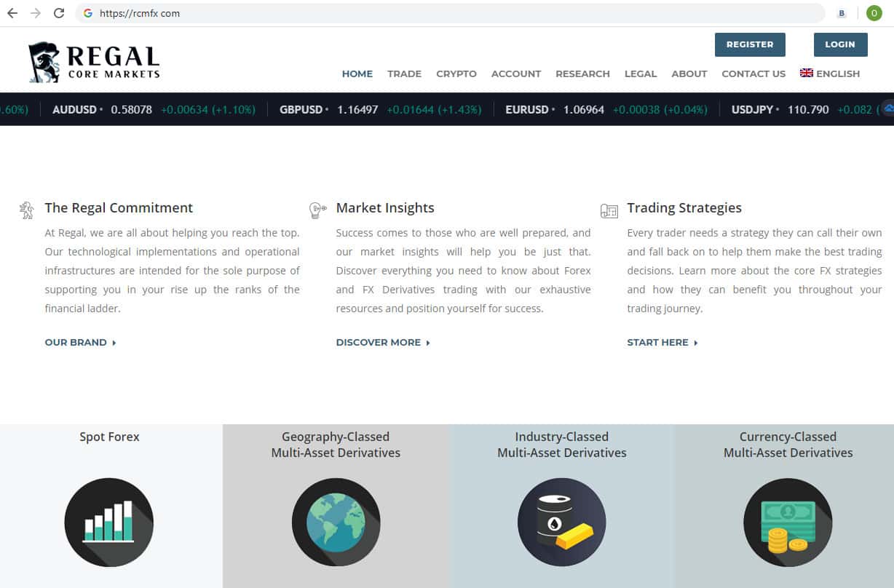Reload the page with refresh icon

pyautogui.click(x=59, y=13)
